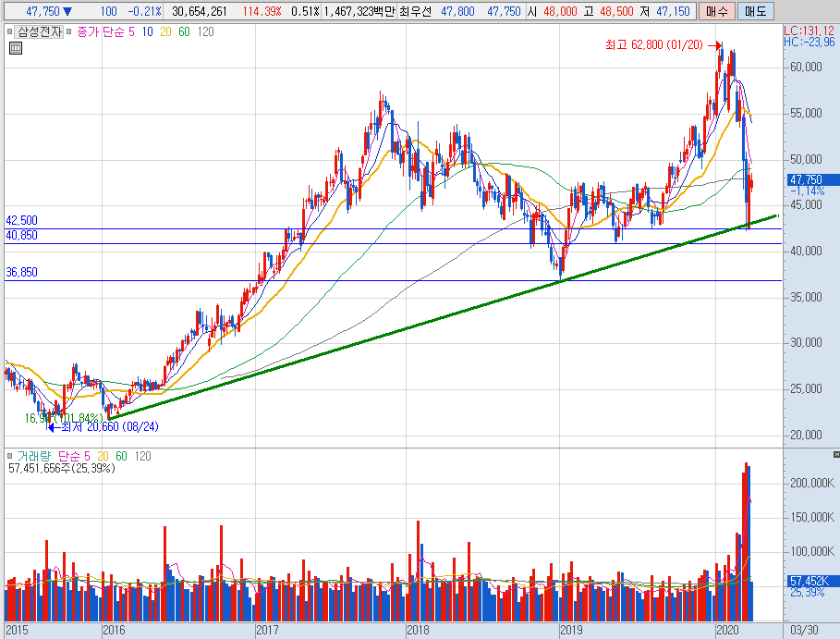Click the 30,654,261 volume figure in header
This screenshot has width=840, height=639.
tap(200, 11)
